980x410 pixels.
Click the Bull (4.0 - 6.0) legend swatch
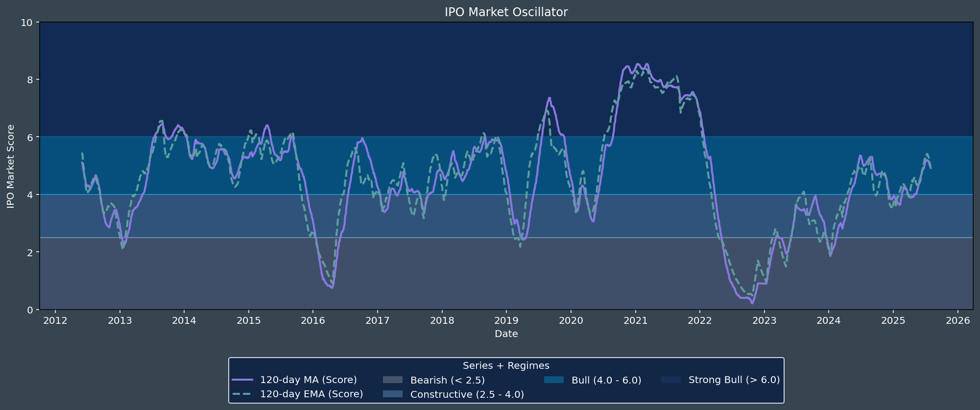tap(553, 380)
